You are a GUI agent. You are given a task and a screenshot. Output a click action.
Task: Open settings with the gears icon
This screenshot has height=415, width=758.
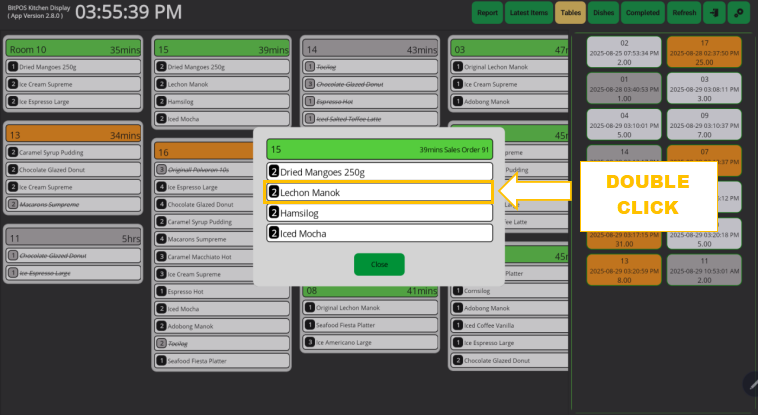coord(741,13)
